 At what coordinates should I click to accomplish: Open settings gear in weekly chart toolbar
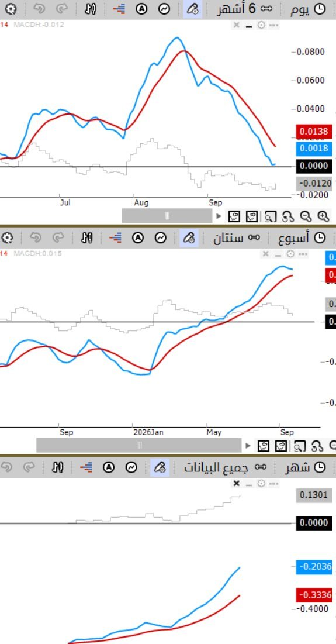click(7, 238)
